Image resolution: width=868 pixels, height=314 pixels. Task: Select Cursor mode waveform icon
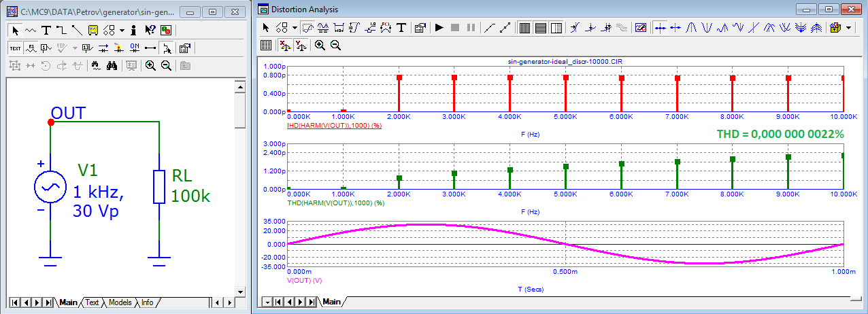tap(323, 28)
